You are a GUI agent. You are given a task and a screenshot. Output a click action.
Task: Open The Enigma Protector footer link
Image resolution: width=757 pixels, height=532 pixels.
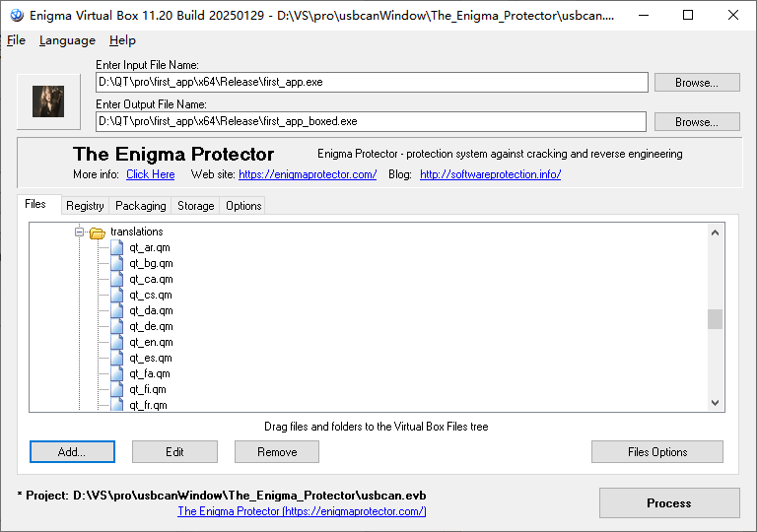302,511
